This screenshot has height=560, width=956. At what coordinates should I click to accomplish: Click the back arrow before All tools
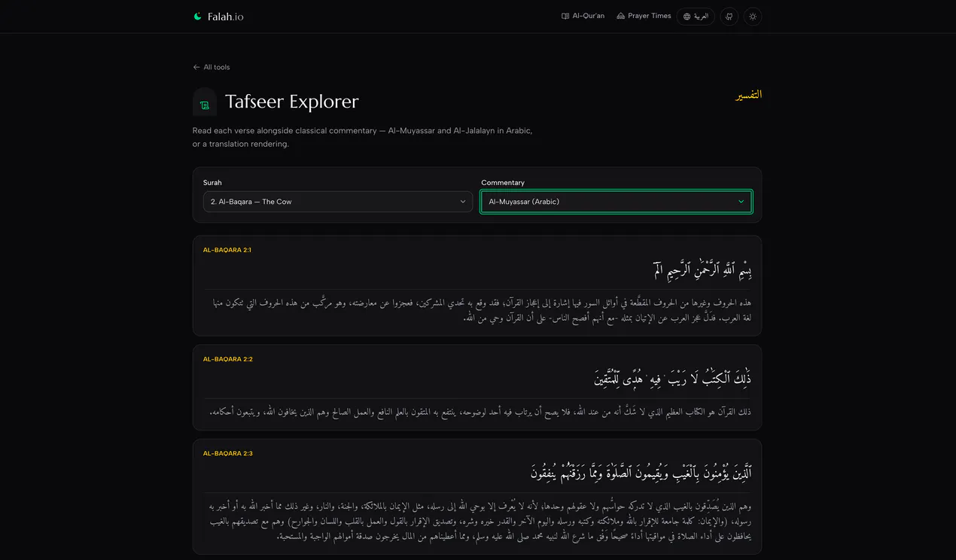coord(196,67)
